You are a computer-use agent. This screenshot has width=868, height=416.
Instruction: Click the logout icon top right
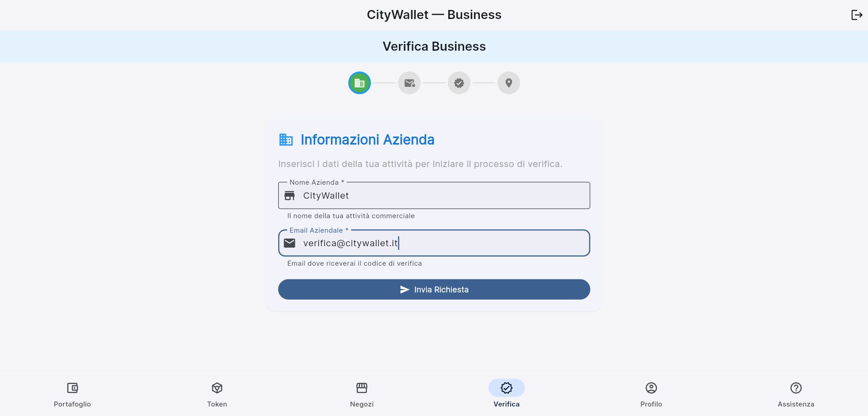pyautogui.click(x=857, y=14)
